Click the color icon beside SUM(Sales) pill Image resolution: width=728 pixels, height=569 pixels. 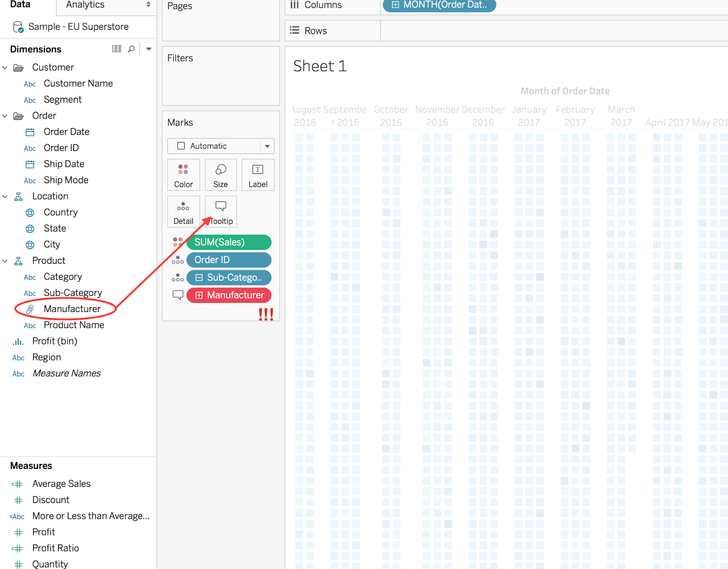(x=177, y=242)
